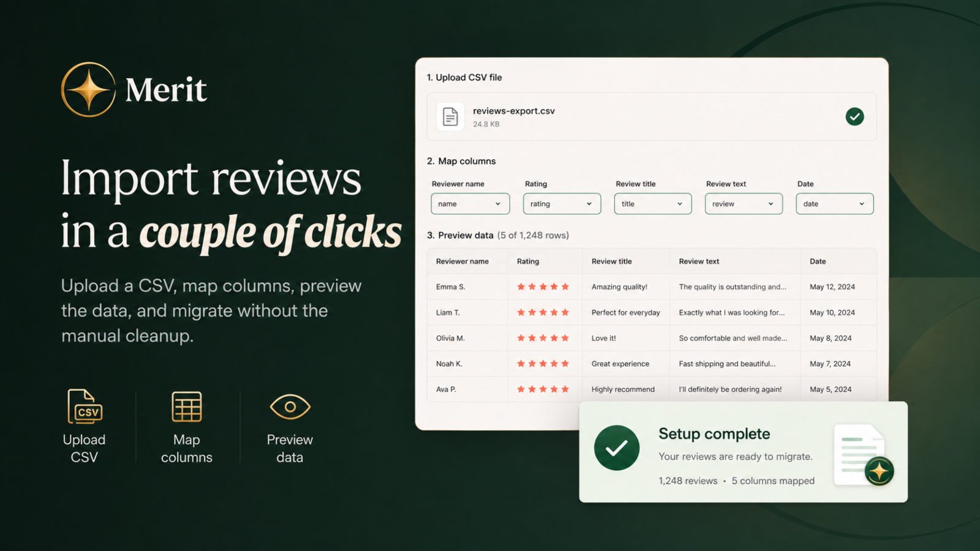Click the "5 columns mapped" summary text

773,481
